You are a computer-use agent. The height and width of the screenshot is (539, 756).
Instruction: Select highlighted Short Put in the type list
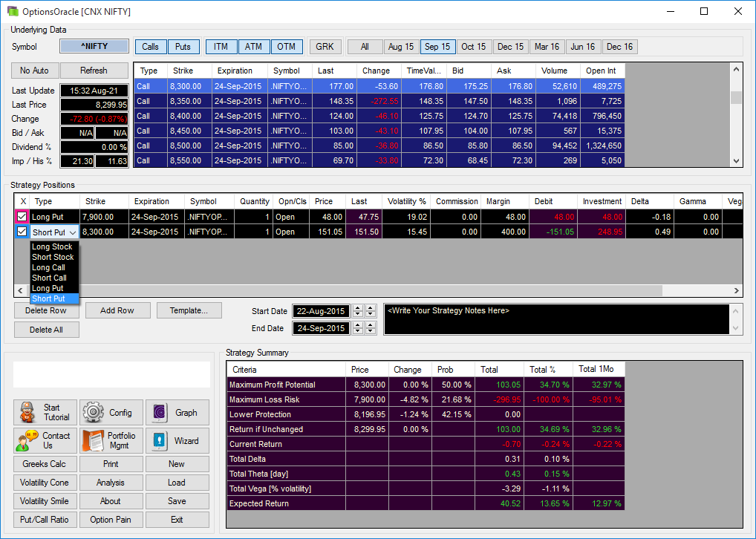click(x=54, y=299)
